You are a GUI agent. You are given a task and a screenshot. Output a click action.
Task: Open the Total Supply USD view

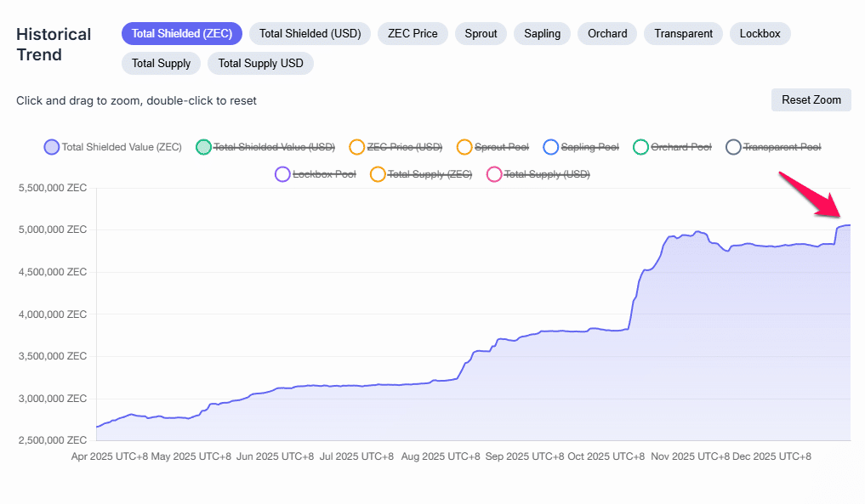(260, 63)
